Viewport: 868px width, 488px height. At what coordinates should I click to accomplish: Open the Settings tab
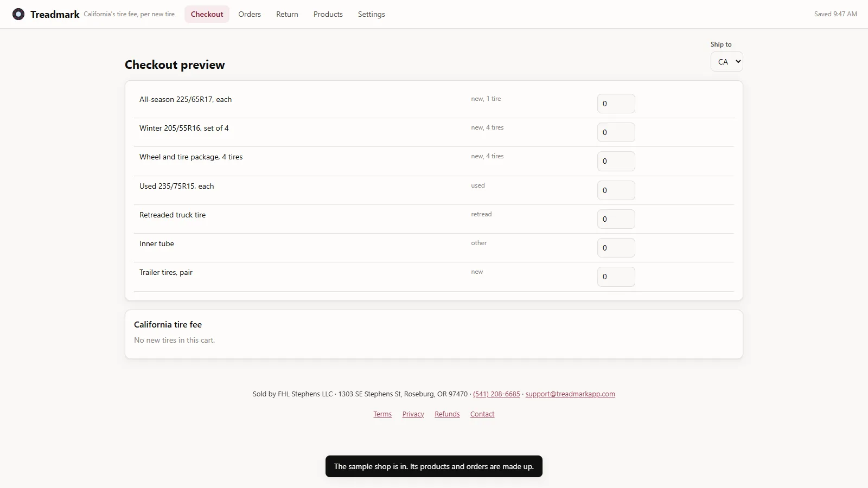coord(372,14)
